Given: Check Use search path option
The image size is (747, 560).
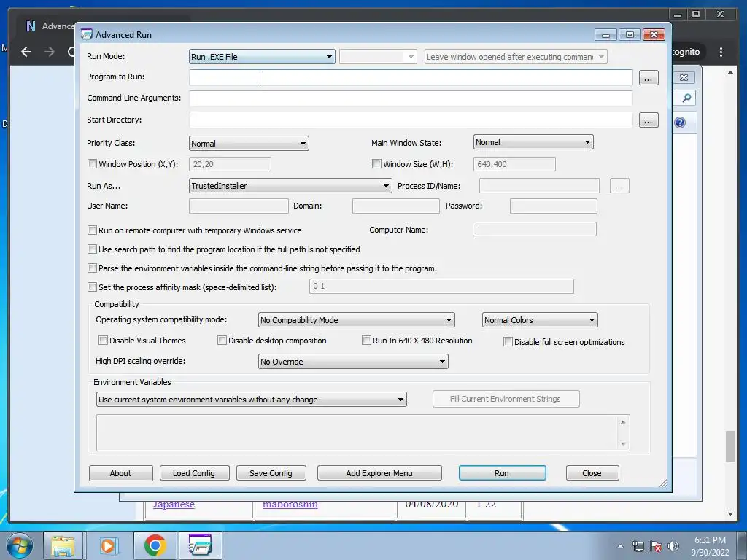Looking at the screenshot, I should click(x=93, y=249).
